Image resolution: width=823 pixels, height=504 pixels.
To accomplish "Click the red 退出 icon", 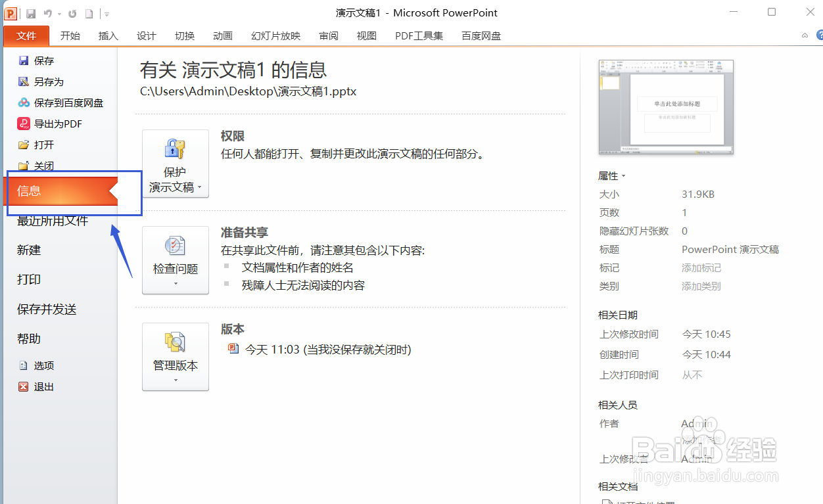I will [24, 386].
